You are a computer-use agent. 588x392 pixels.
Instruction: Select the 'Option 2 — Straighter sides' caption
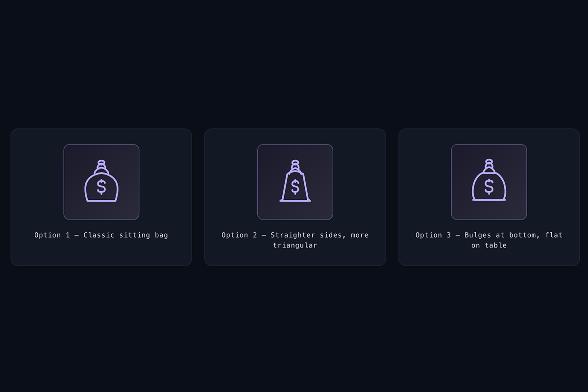click(295, 240)
